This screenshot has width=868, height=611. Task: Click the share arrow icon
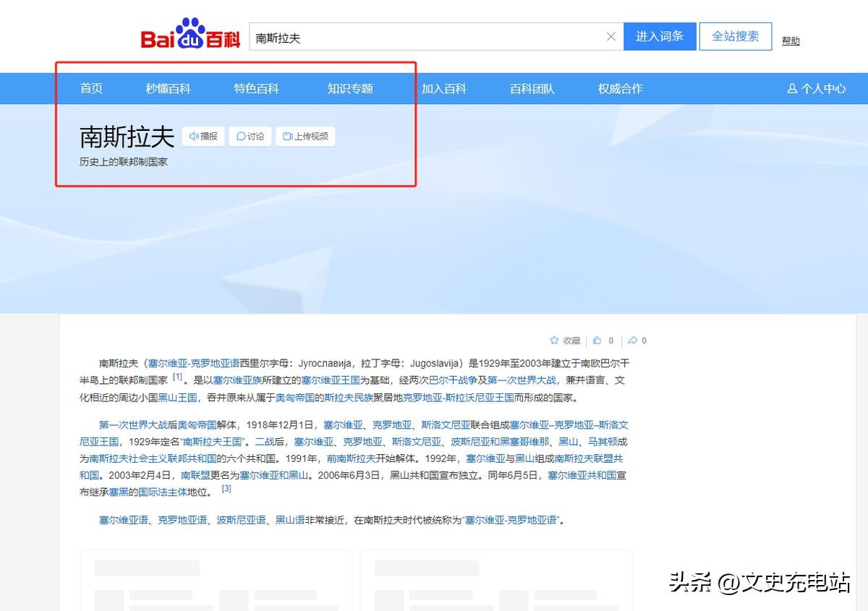click(x=632, y=341)
